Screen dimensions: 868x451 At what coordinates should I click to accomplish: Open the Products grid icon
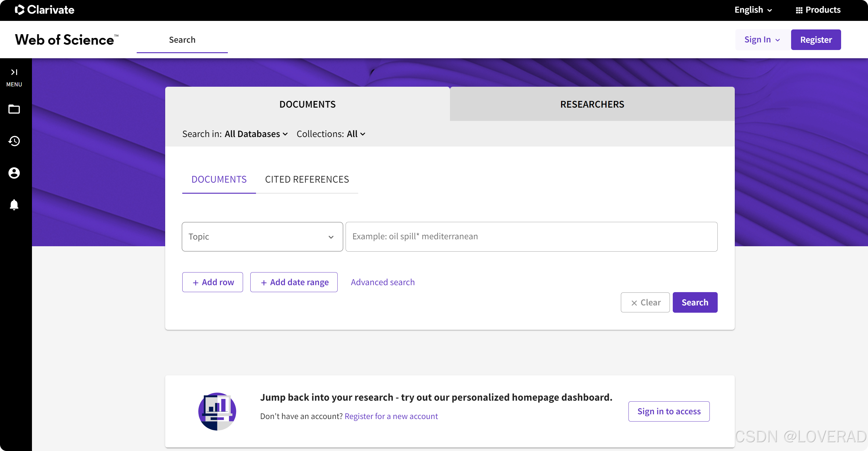click(x=799, y=10)
